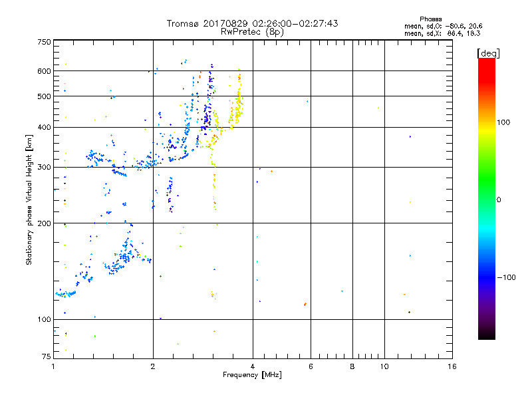Viewport: 532px width, 399px height.
Task: Click the x-axis tick label '4'
Action: (253, 366)
